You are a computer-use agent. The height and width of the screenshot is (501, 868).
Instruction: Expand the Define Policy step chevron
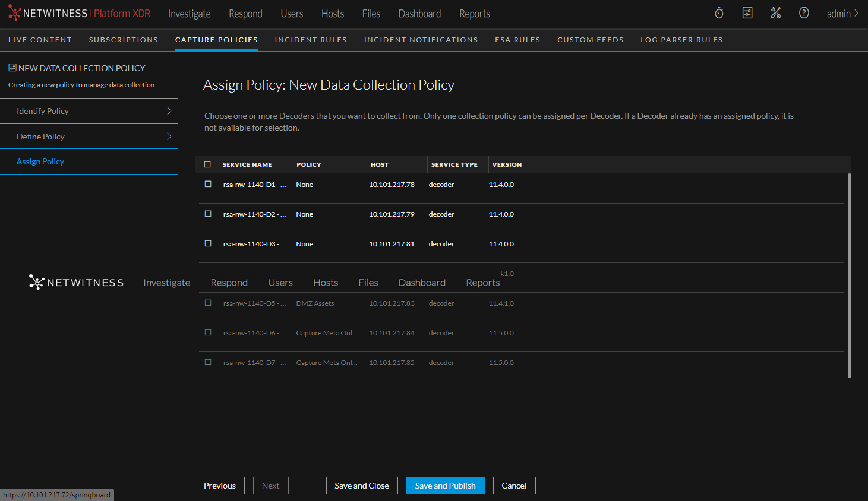click(168, 136)
